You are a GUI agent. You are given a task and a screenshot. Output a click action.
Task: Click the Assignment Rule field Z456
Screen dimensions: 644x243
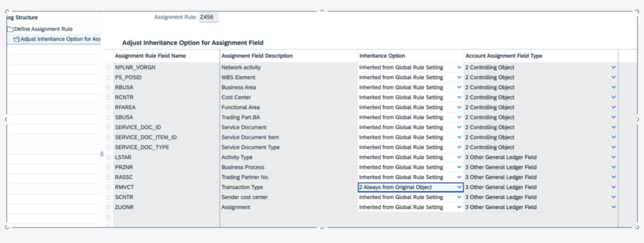209,17
